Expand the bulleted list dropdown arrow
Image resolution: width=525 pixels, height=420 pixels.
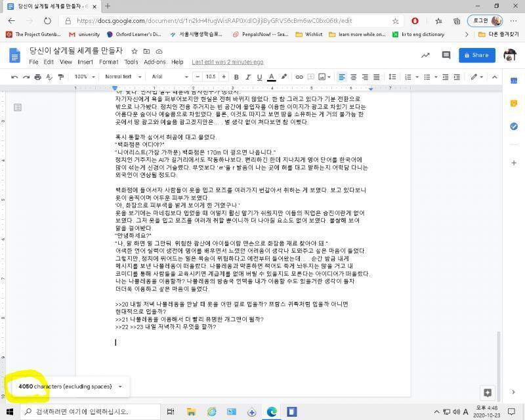436,77
